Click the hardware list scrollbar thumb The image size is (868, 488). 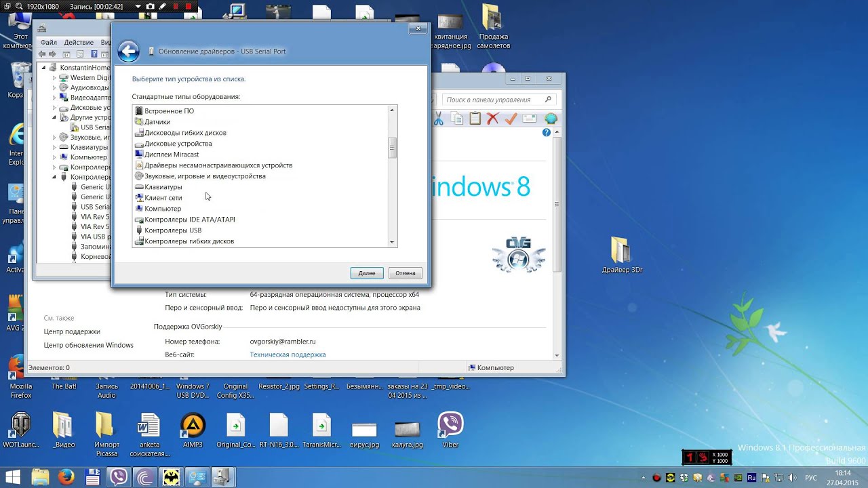[x=392, y=148]
